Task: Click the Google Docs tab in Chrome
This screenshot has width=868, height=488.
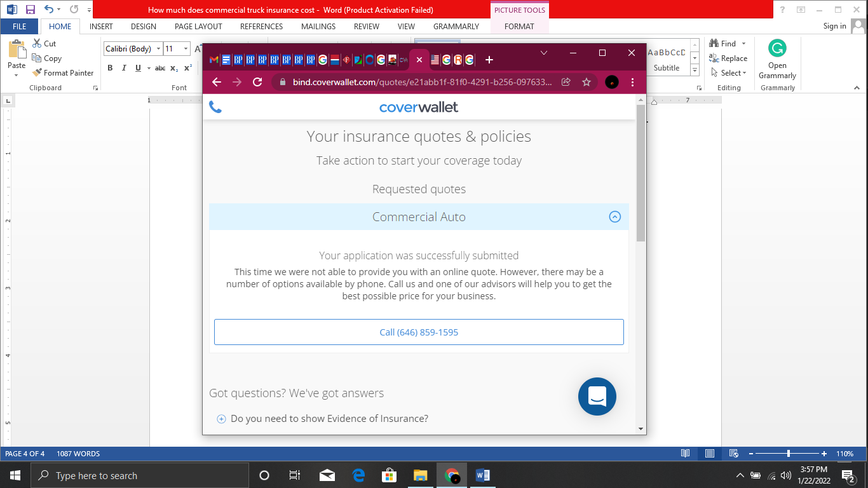Action: coord(226,60)
